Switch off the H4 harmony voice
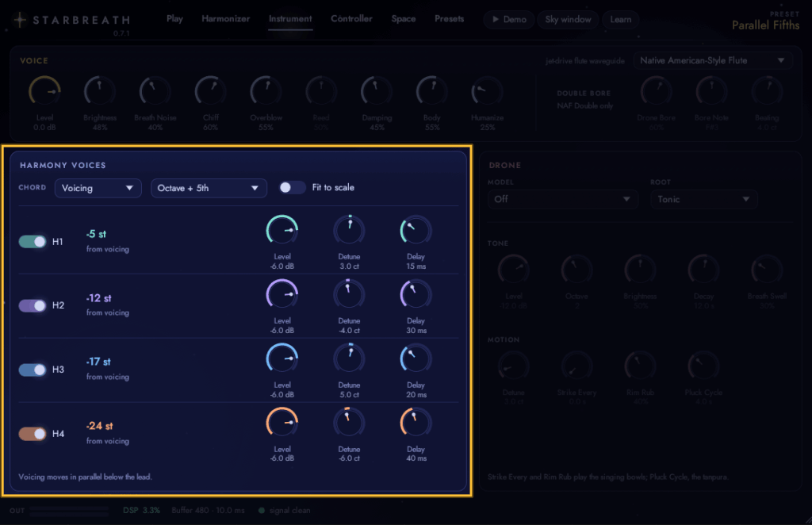 pyautogui.click(x=33, y=433)
